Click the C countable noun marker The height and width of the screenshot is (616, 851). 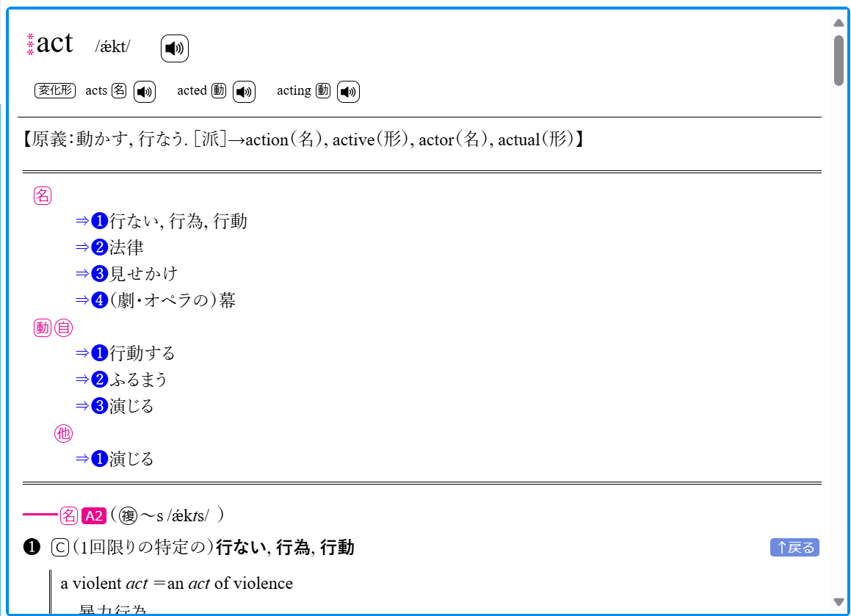59,548
